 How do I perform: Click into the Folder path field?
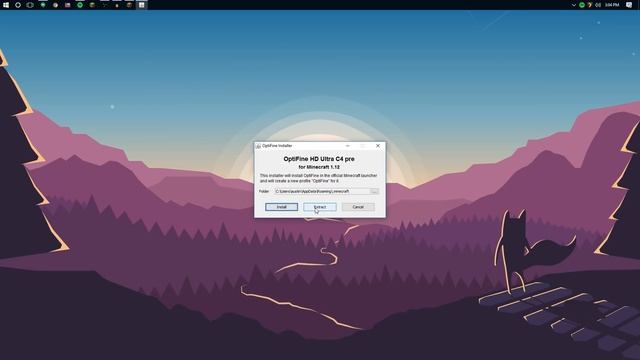(x=322, y=191)
